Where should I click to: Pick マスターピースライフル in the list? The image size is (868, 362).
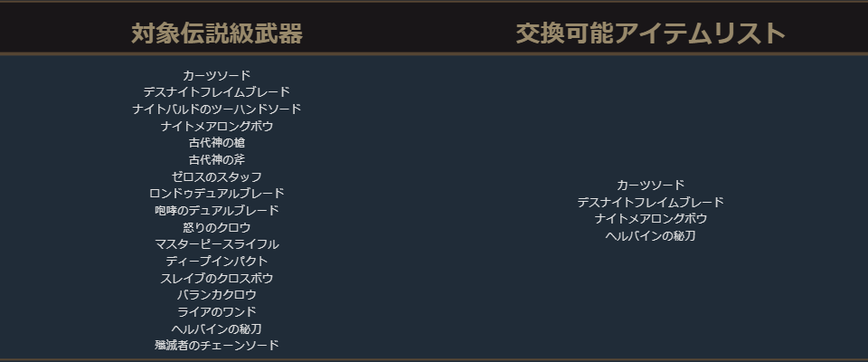pos(217,244)
